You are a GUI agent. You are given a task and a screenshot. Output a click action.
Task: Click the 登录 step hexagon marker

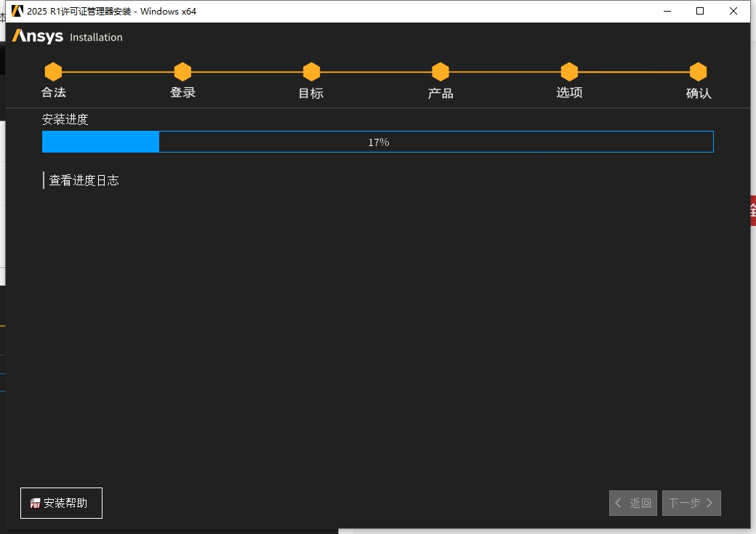coord(182,72)
